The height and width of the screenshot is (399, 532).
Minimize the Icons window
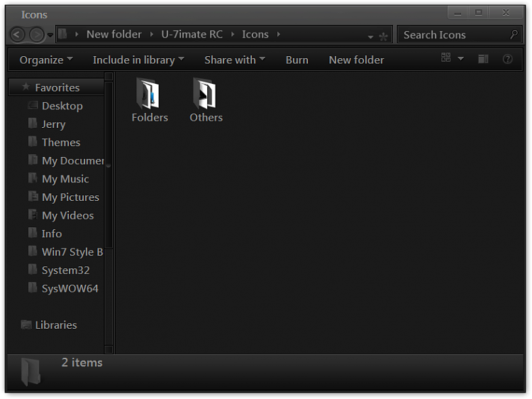[458, 13]
